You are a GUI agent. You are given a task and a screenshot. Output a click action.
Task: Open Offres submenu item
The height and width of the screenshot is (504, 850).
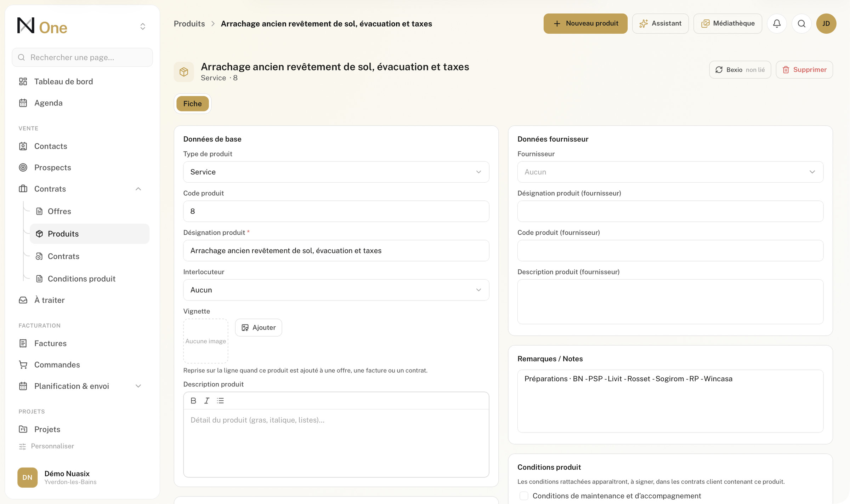coord(90,211)
